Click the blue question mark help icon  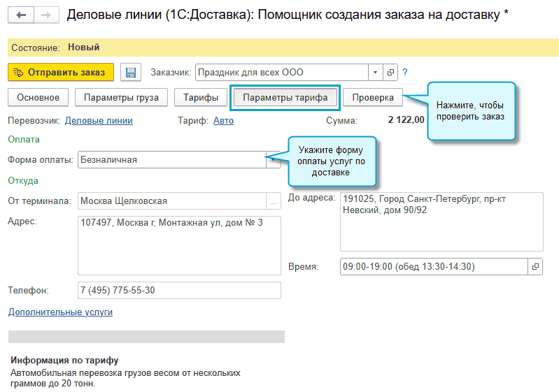[x=405, y=72]
